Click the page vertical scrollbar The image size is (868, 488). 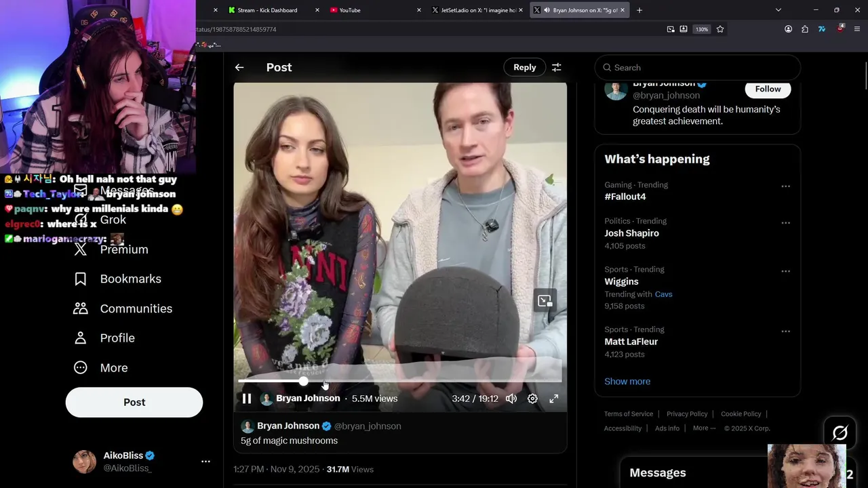pos(865,75)
